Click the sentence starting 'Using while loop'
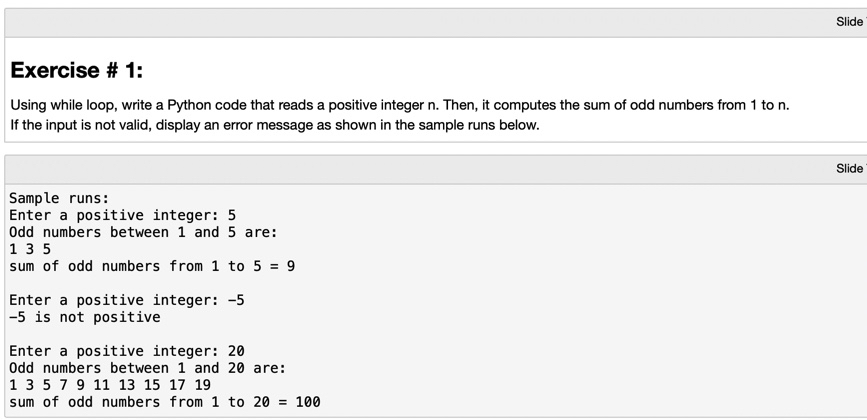Screen dimensions: 867x420 tap(400, 105)
